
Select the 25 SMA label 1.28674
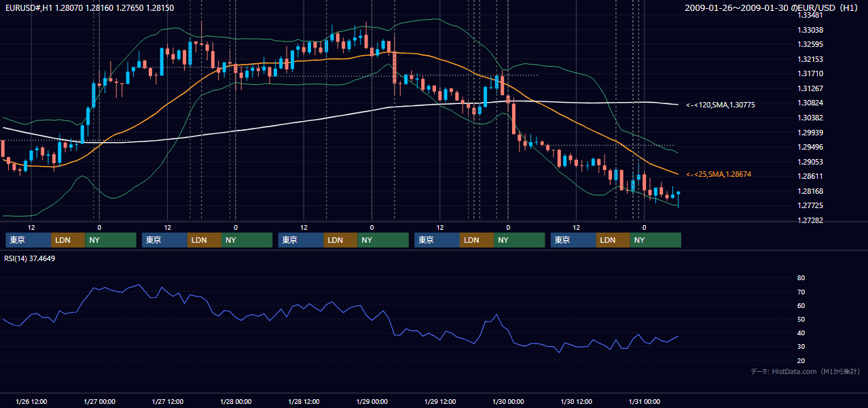pyautogui.click(x=718, y=175)
